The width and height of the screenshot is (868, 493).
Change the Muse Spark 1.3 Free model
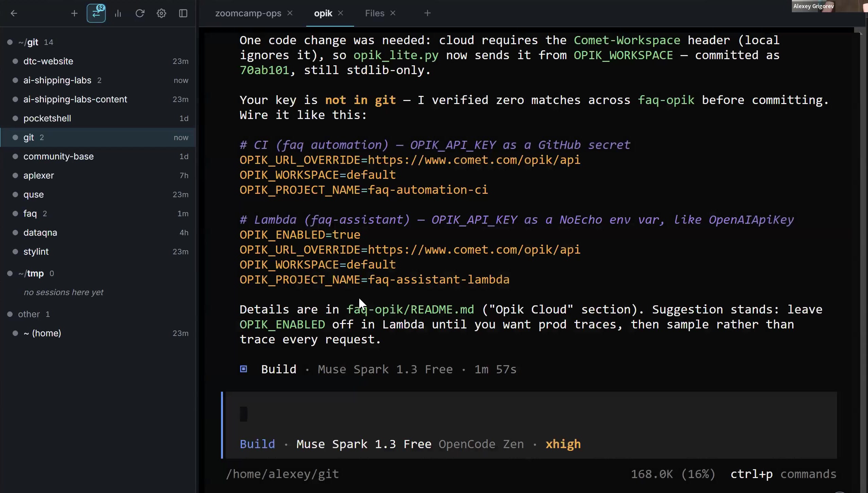tap(364, 444)
